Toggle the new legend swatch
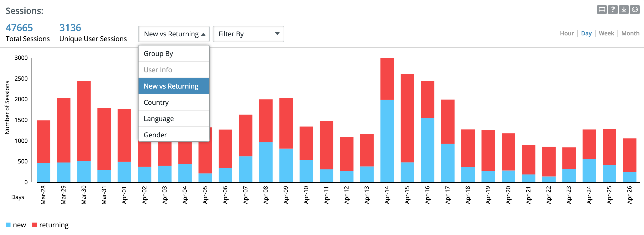 coord(8,225)
